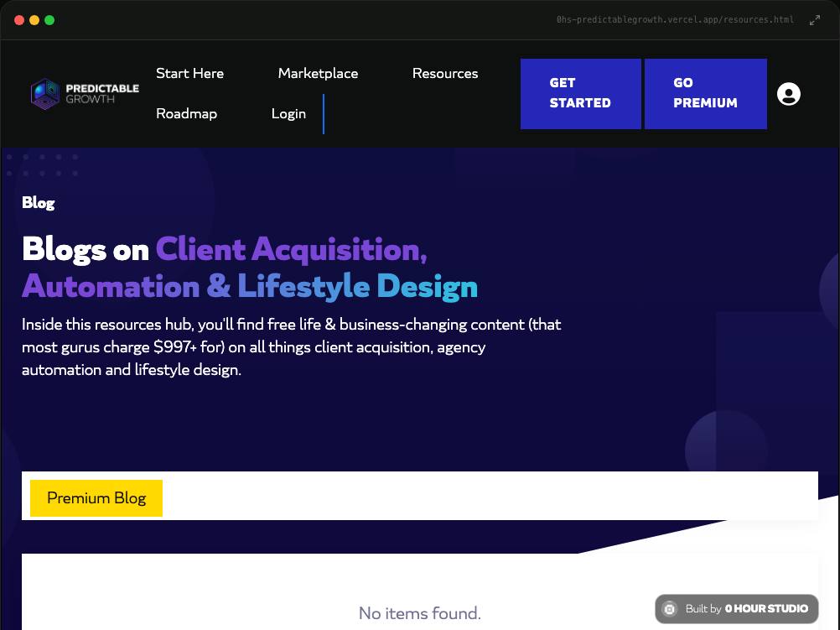
Task: Select the Premium Blog filter button
Action: (96, 498)
